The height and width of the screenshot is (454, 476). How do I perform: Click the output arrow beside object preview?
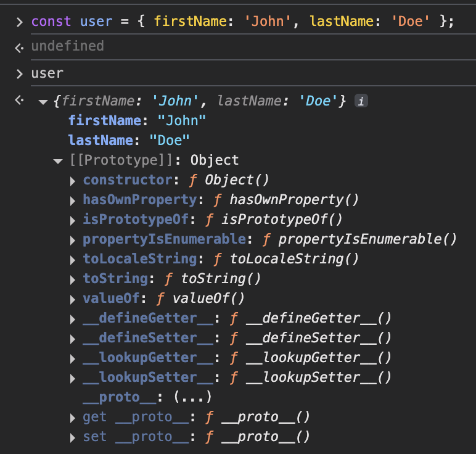(x=19, y=100)
